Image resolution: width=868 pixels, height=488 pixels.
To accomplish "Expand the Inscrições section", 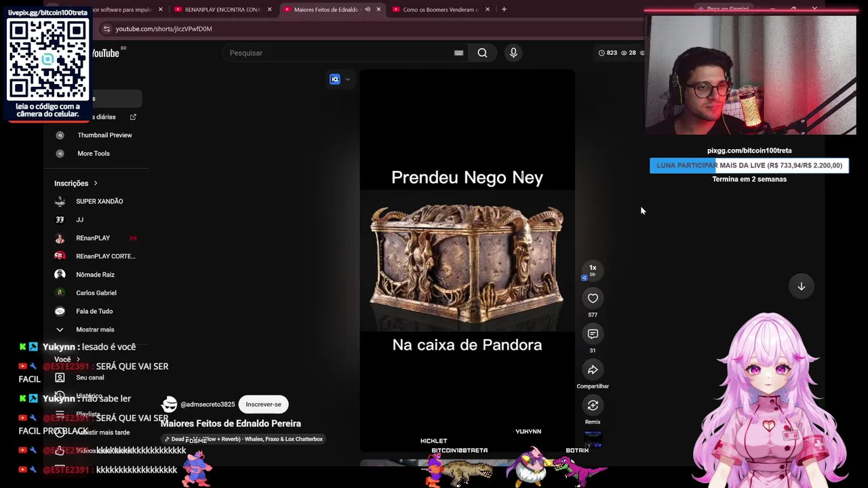I will [x=76, y=183].
